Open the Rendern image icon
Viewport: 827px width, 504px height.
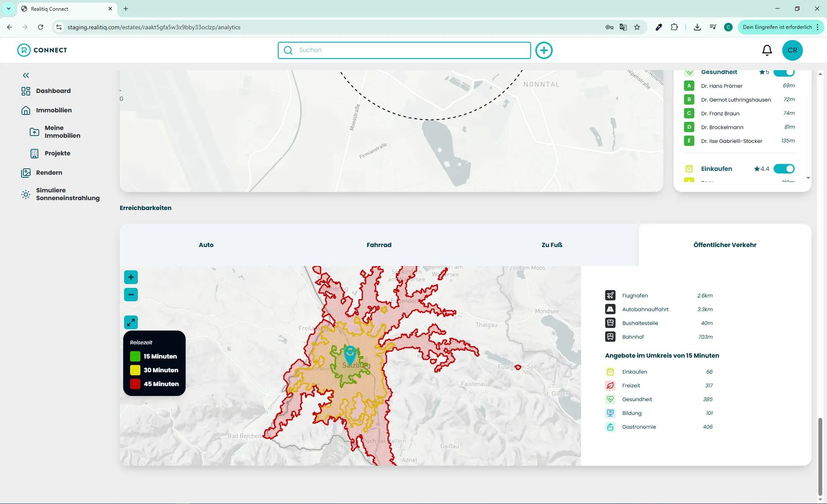26,173
